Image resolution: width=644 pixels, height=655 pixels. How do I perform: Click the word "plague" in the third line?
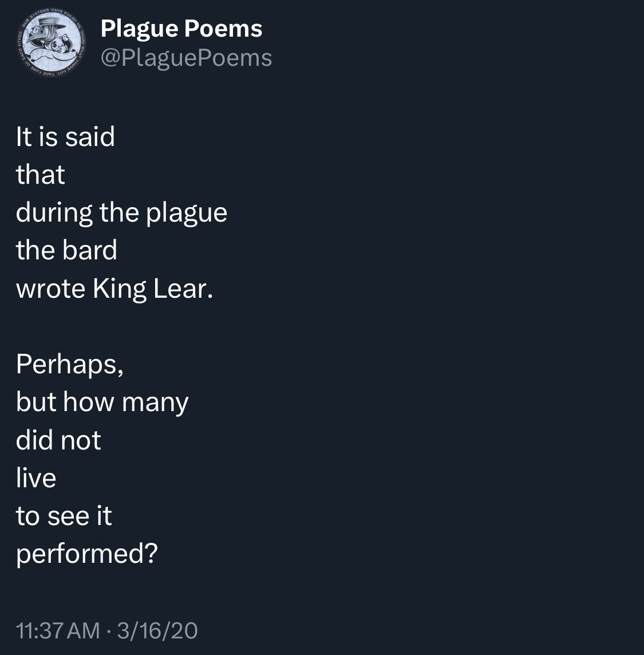(187, 212)
